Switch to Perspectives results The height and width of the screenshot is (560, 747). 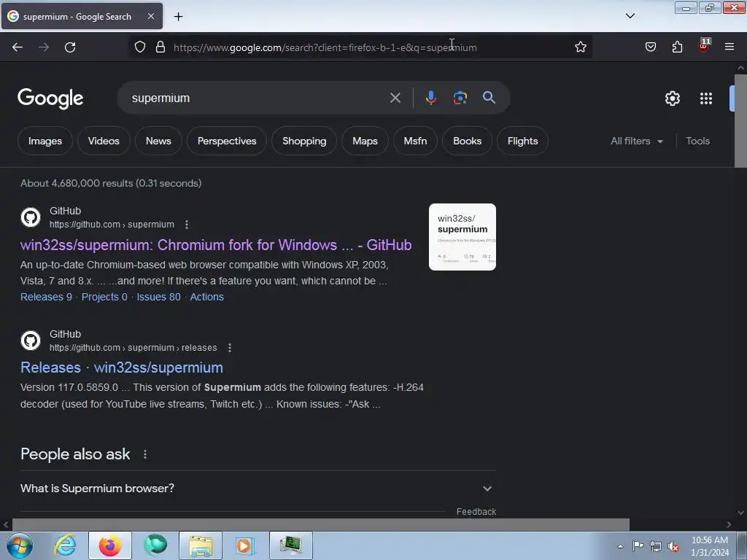click(x=227, y=141)
